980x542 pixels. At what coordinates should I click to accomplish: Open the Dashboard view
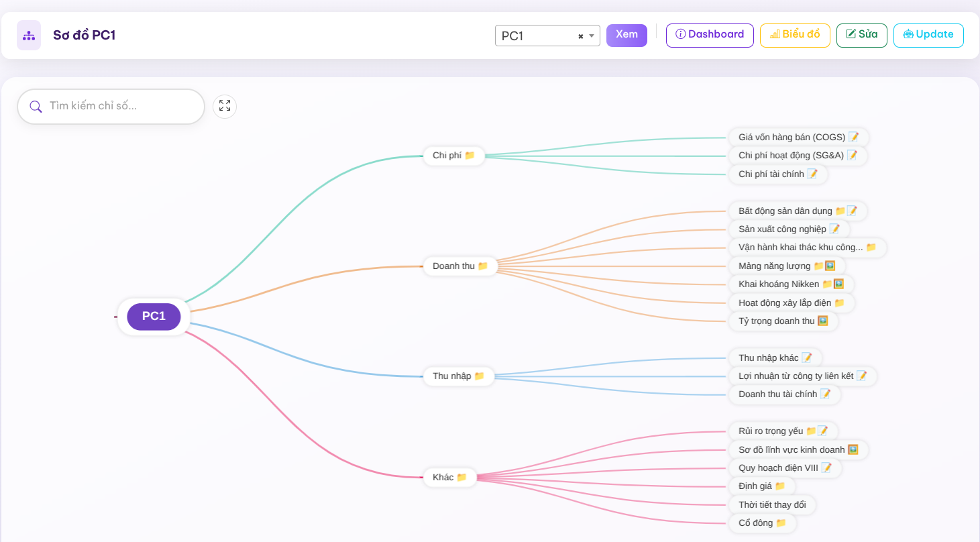[x=710, y=35]
